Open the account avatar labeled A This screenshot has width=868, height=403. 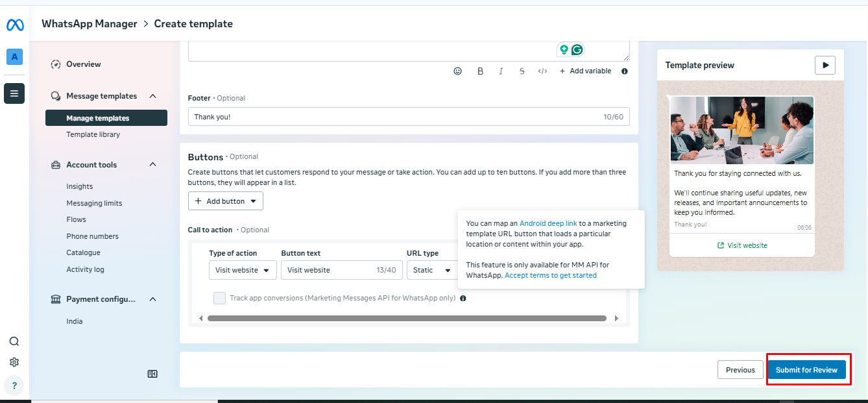tap(14, 57)
